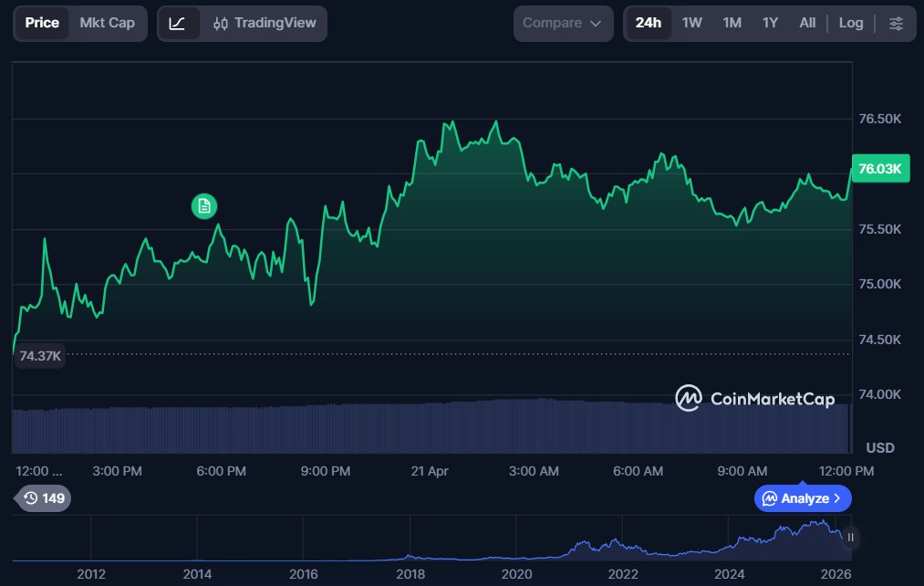Image resolution: width=924 pixels, height=586 pixels.
Task: Click the TradingView label
Action: click(274, 23)
